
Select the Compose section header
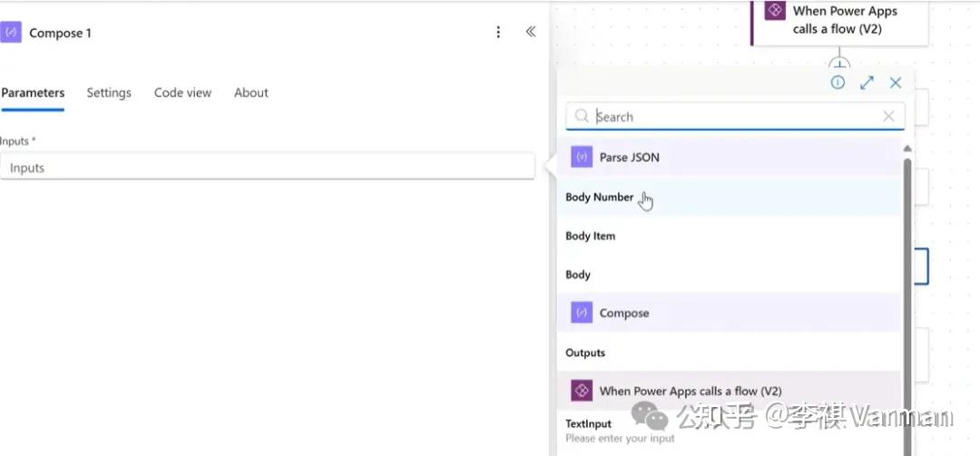729,312
